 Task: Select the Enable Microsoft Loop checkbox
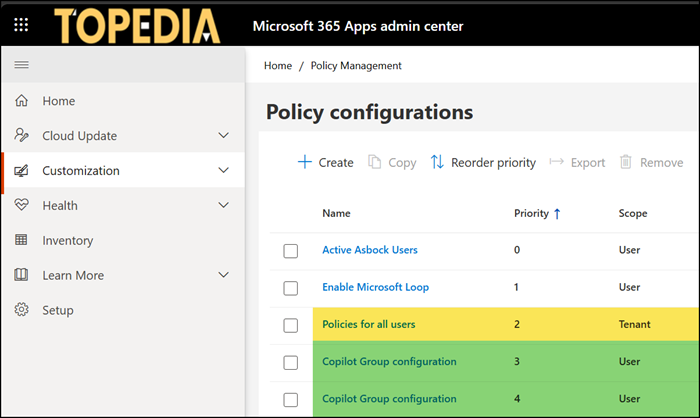click(x=291, y=288)
